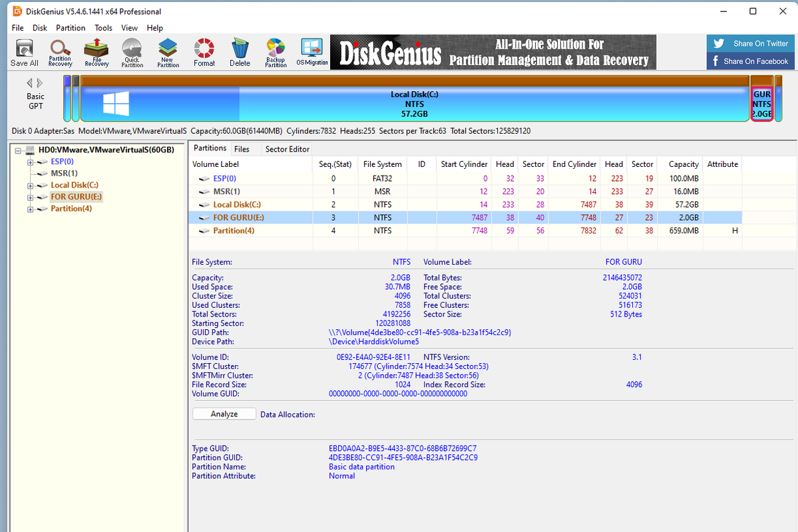Click the Facebook logo icon
The image size is (798, 532).
[715, 61]
